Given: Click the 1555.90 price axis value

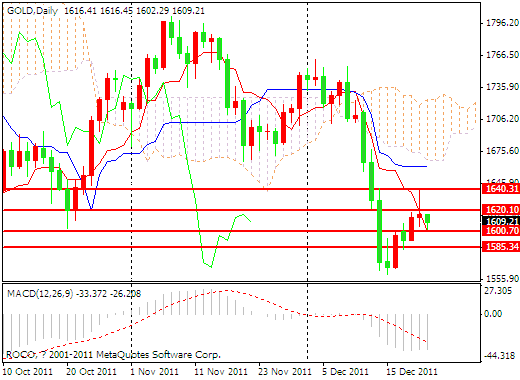Looking at the screenshot, I should (x=502, y=279).
